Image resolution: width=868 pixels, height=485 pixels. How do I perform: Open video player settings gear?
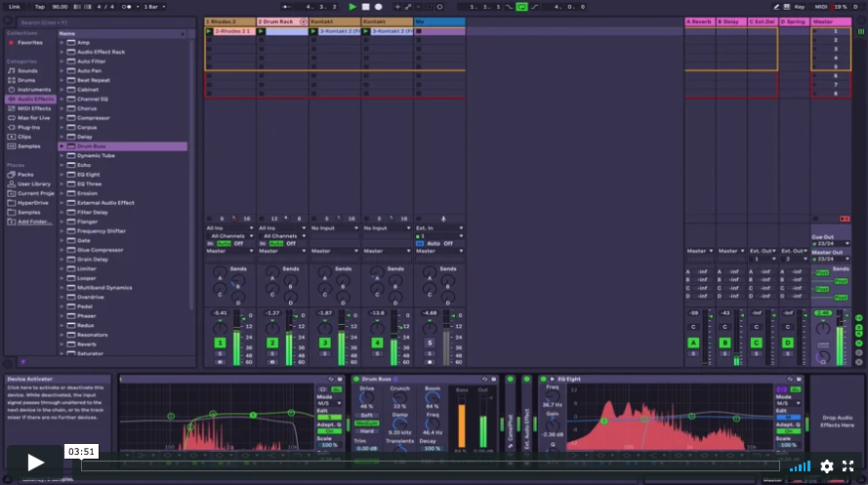point(826,466)
